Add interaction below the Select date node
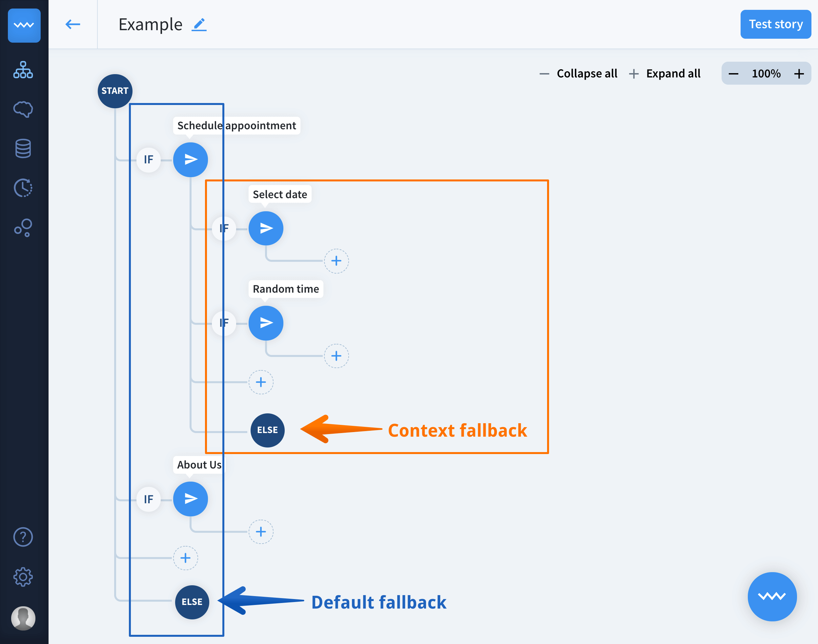This screenshot has height=644, width=818. (336, 261)
